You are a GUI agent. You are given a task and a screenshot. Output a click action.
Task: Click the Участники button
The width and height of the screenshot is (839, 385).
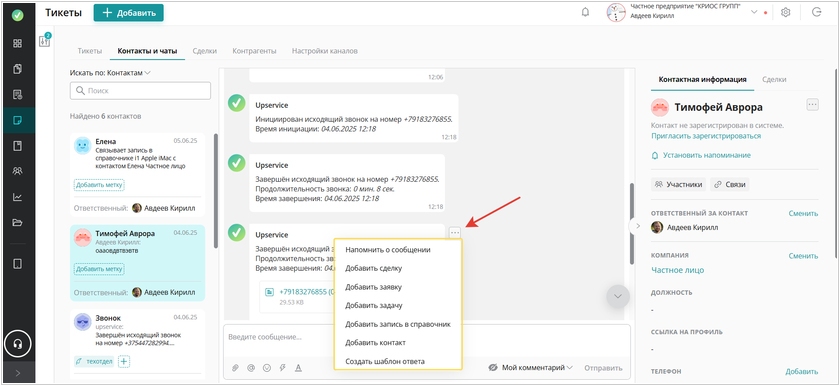(x=678, y=184)
